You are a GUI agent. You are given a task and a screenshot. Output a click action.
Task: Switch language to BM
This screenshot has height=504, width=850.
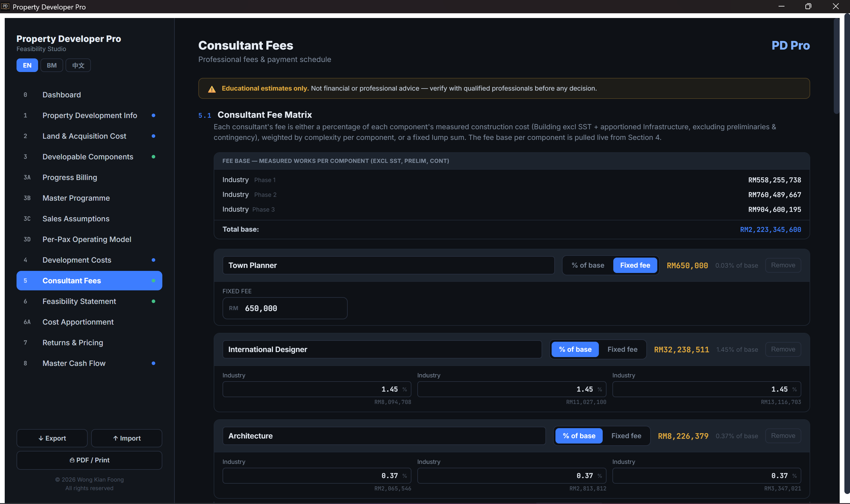pyautogui.click(x=52, y=65)
